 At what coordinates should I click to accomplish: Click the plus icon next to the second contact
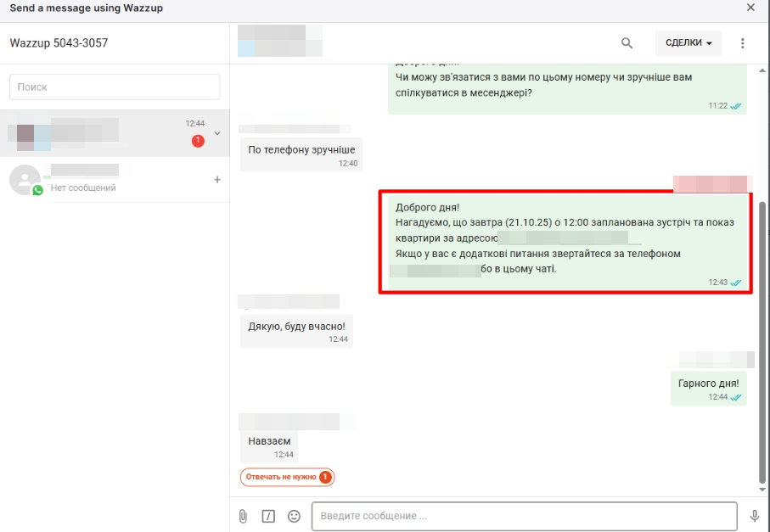217,180
